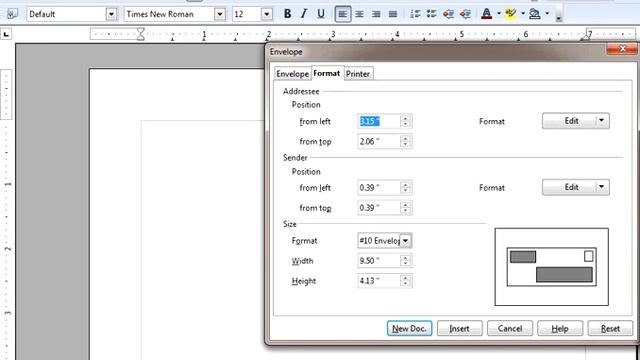The height and width of the screenshot is (360, 640).
Task: Adjust the Sender from top spinner
Action: pos(405,208)
